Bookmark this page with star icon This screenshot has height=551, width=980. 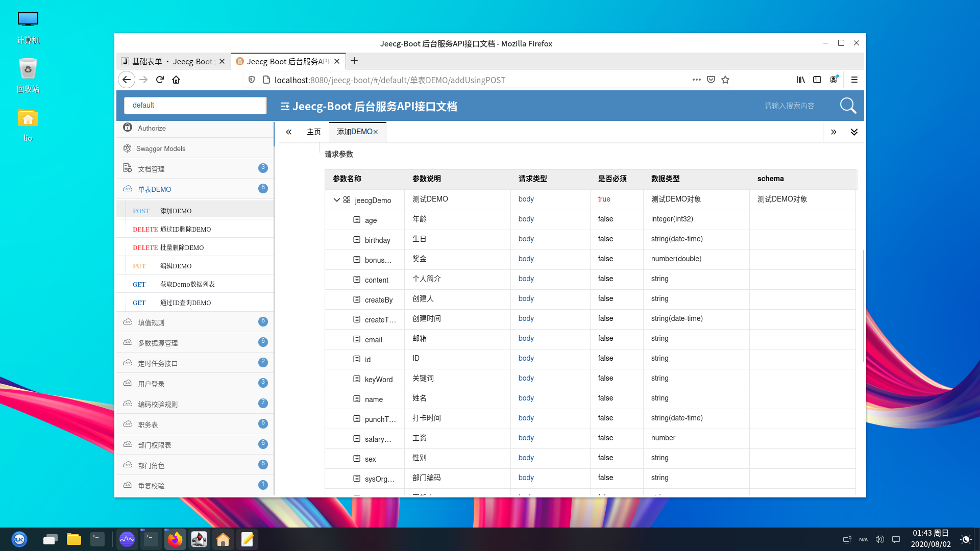725,80
